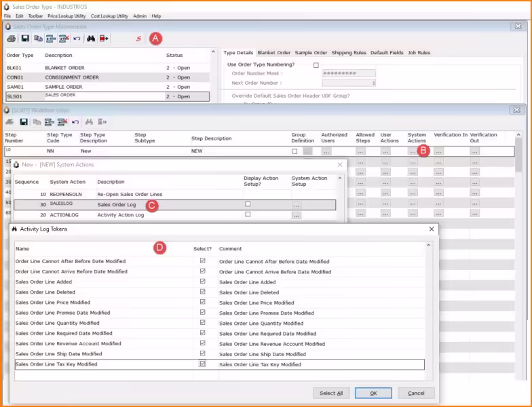Open the File menu
This screenshot has width=532, height=407.
click(7, 16)
